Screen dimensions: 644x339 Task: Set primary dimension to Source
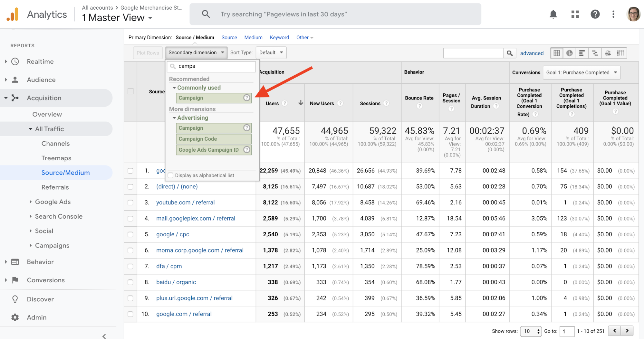[x=229, y=37]
